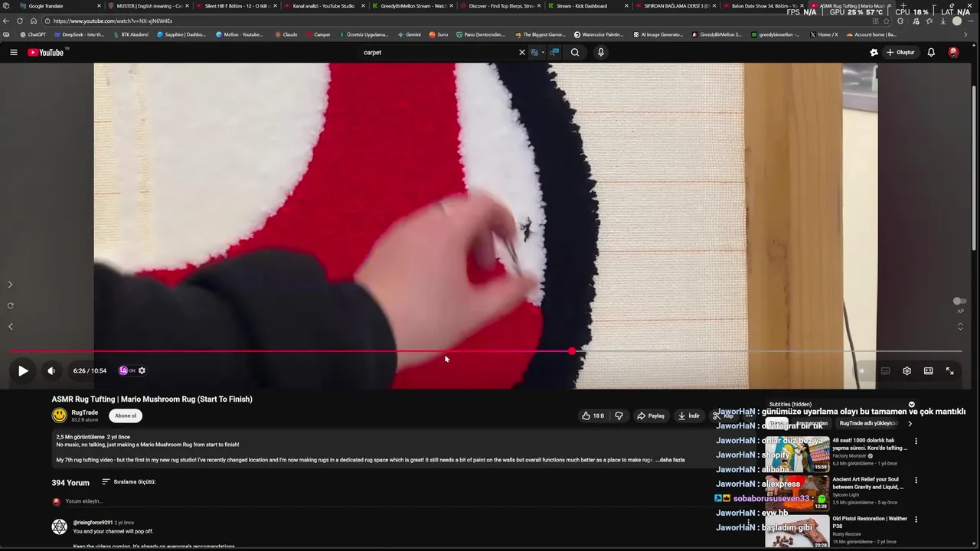980x551 pixels.
Task: Open the extension gear beside the ON badge
Action: tap(142, 370)
